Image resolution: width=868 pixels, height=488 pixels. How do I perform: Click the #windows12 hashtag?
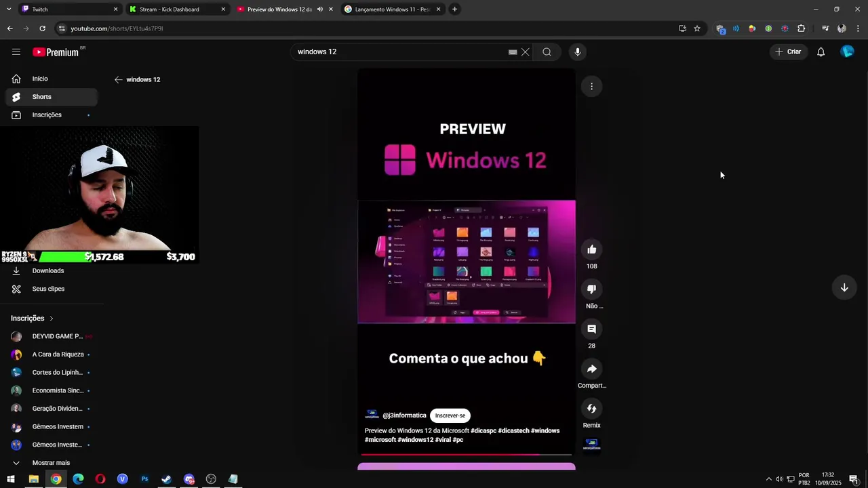[x=415, y=440]
